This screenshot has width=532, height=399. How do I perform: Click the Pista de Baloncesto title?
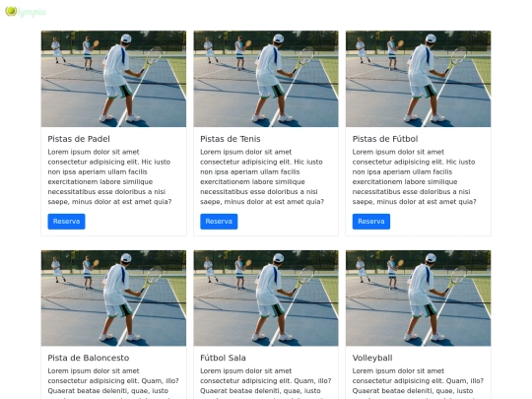[89, 358]
